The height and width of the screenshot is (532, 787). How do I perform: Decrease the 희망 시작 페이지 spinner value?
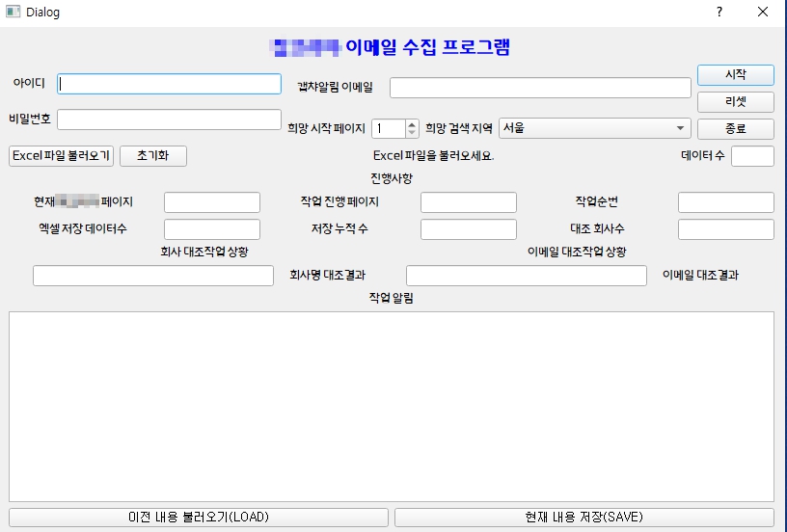pos(413,133)
